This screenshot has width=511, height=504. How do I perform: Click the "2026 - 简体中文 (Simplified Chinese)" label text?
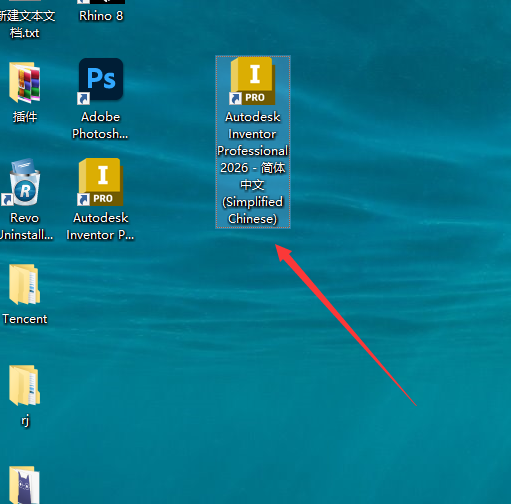[x=253, y=193]
